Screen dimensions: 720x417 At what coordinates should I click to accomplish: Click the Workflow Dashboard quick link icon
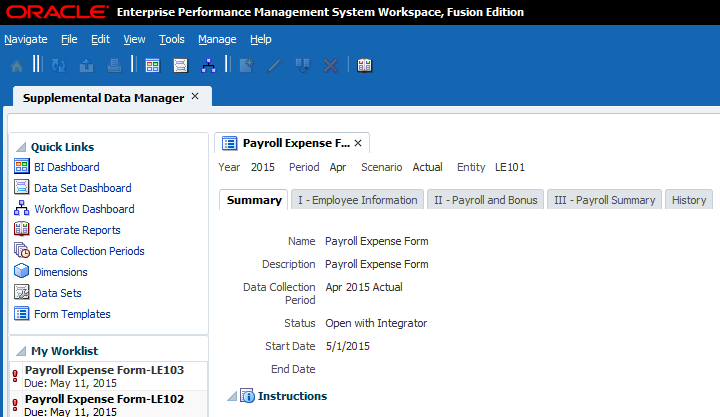(x=22, y=208)
